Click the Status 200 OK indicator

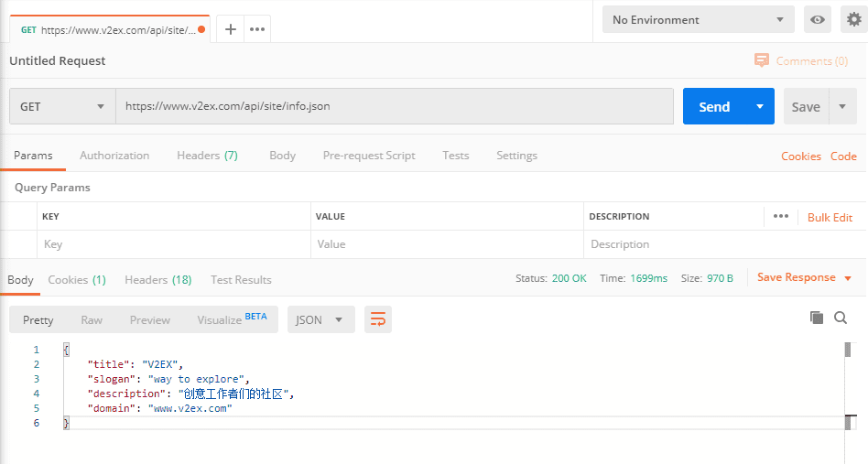click(551, 278)
